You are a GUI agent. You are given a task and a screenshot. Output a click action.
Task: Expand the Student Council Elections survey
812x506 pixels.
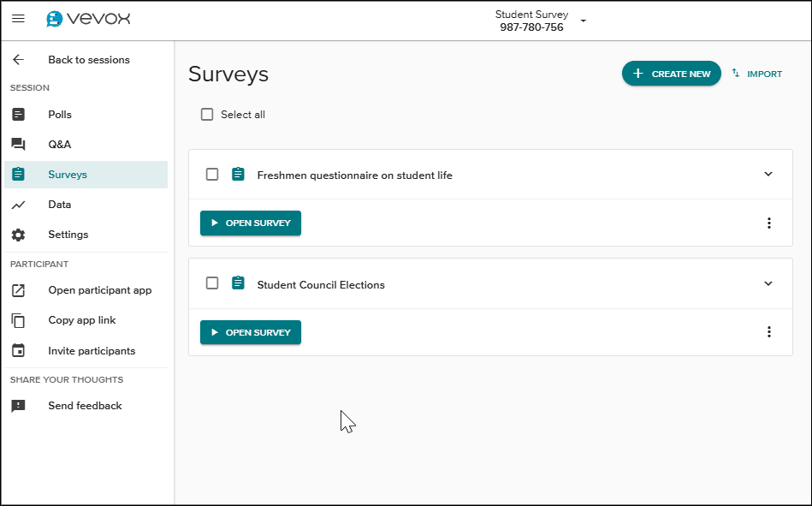768,283
